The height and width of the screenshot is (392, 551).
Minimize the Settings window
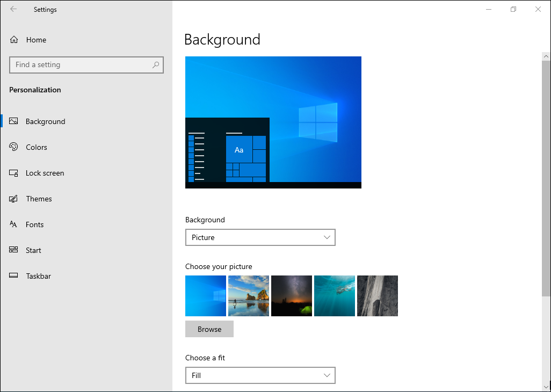(x=489, y=10)
